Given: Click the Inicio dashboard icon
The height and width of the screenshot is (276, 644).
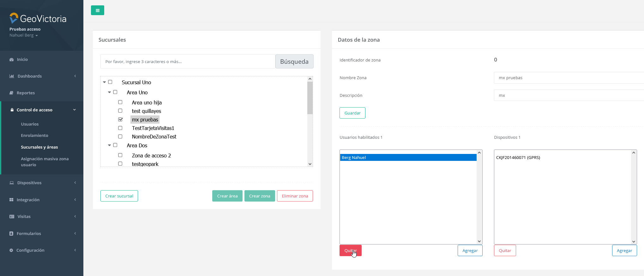Looking at the screenshot, I should pyautogui.click(x=12, y=60).
